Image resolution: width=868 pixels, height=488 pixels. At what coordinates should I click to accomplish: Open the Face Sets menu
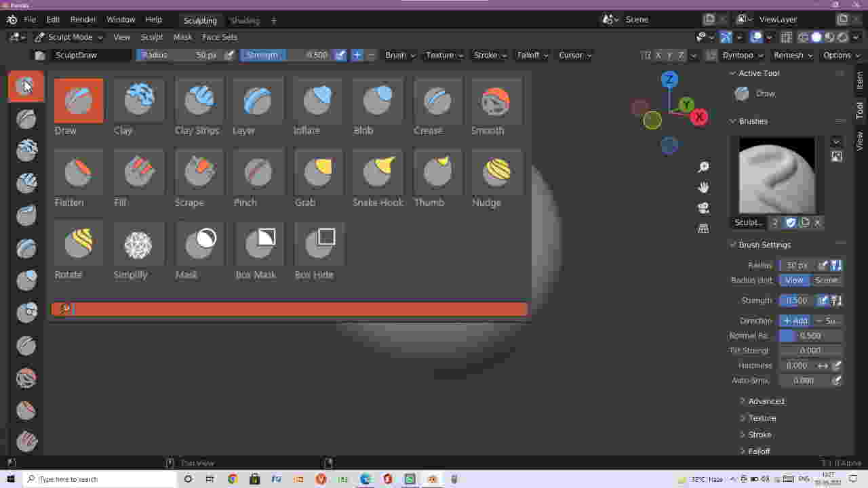(x=220, y=37)
